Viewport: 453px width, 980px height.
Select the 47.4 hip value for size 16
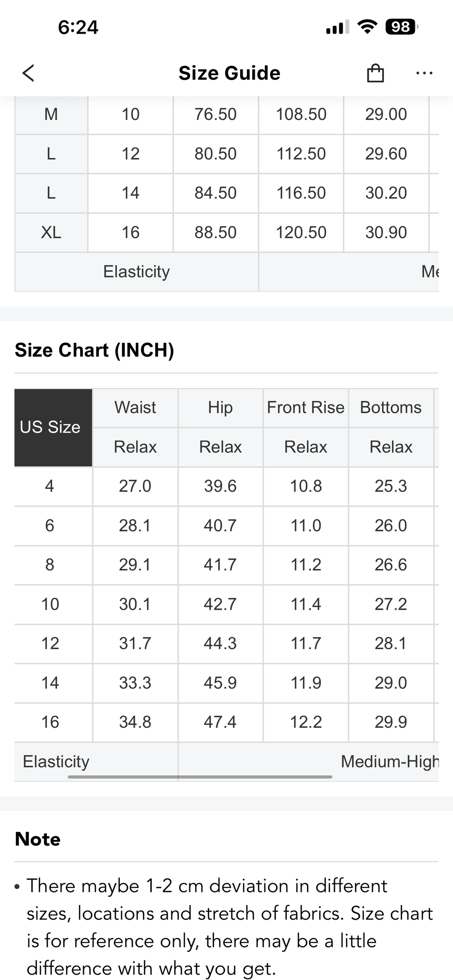[x=220, y=722]
